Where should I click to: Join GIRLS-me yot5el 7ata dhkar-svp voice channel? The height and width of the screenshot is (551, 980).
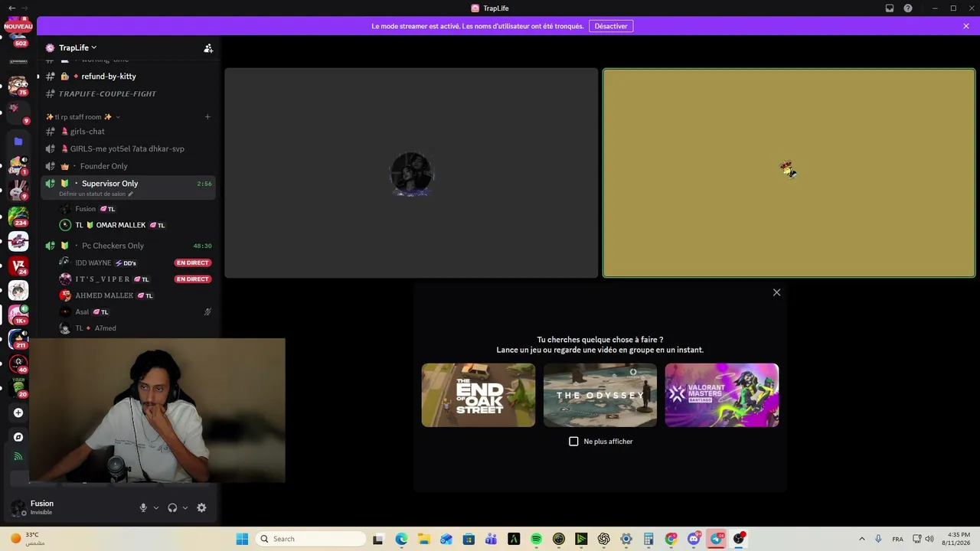(x=127, y=148)
